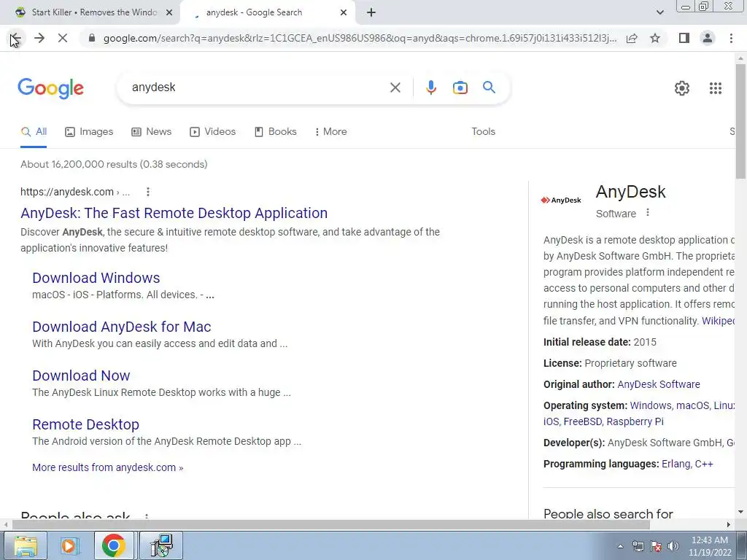Open the Download Windows link

(x=96, y=278)
